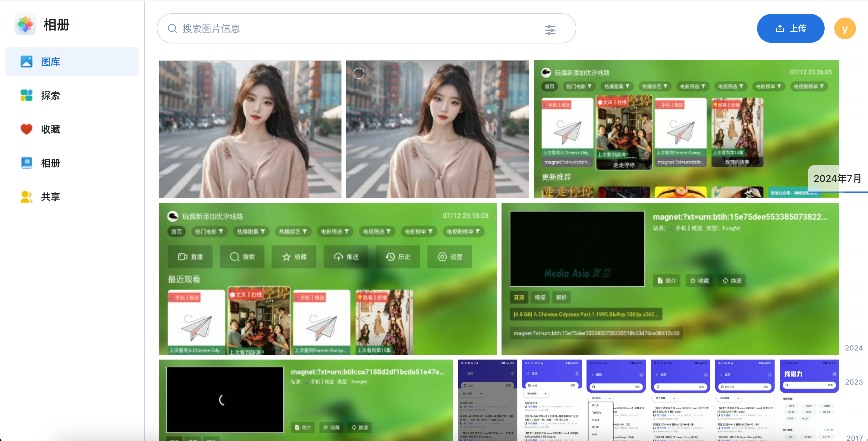Open the 找磁力 phone screenshot thumbnail

point(809,400)
